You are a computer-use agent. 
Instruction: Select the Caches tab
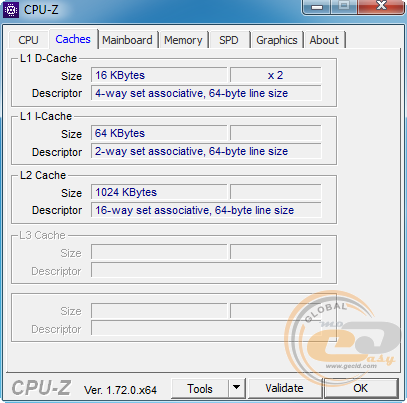(73, 39)
